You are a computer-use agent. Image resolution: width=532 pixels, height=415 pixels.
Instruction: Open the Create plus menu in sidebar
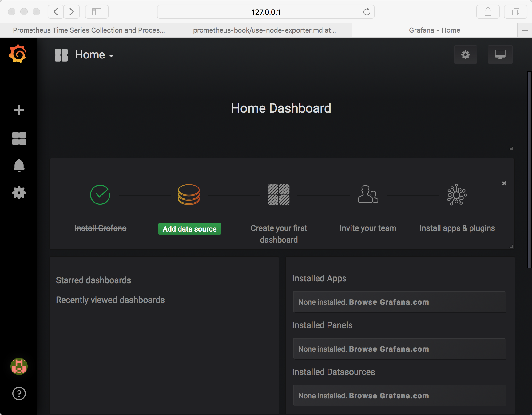19,110
